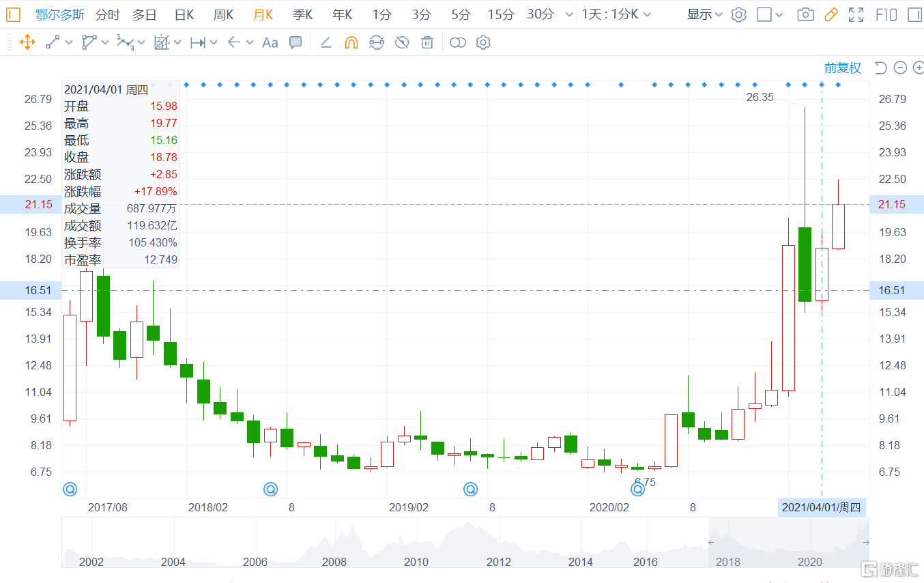Click the Q marker before the 8 label
924x583 pixels.
[271, 489]
